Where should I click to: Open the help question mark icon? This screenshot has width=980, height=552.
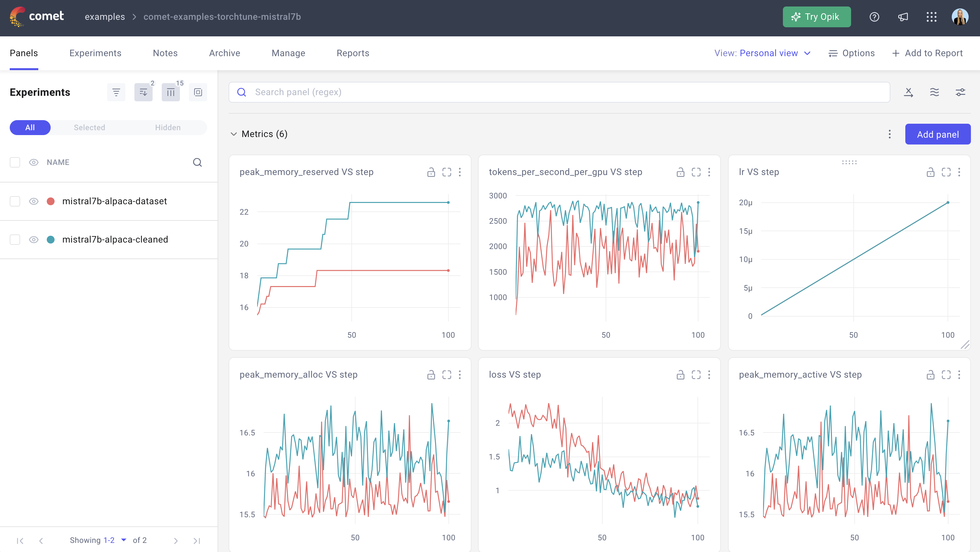pyautogui.click(x=874, y=17)
